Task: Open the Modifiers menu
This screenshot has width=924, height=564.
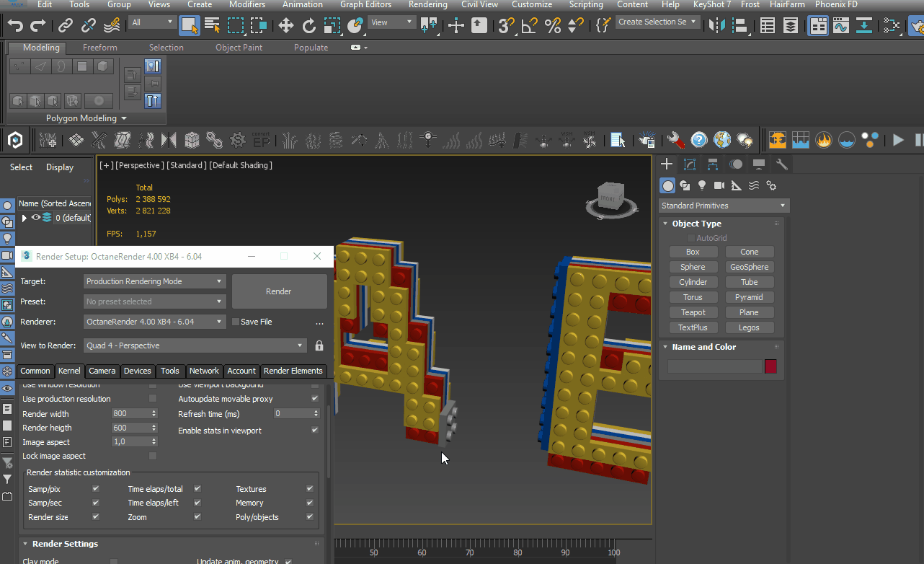Action: pos(247,4)
